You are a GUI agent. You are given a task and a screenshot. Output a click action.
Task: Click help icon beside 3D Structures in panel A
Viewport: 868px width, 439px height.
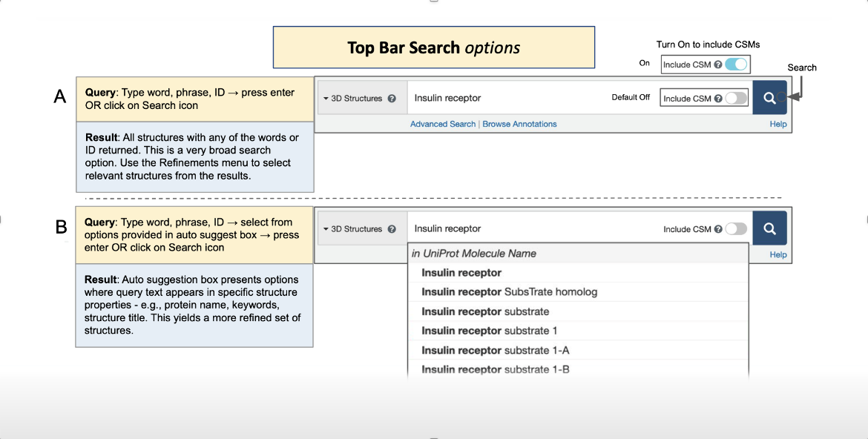392,99
